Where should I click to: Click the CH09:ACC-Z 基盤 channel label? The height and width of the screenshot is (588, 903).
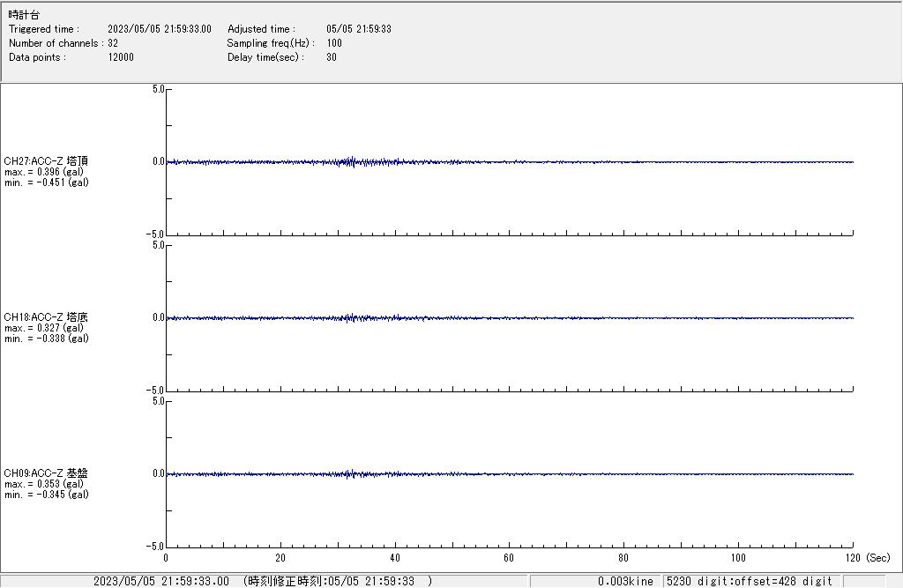46,473
